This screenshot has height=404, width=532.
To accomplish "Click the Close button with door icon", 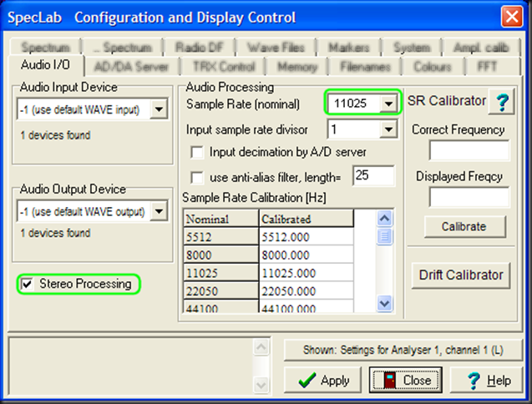I will (x=406, y=380).
